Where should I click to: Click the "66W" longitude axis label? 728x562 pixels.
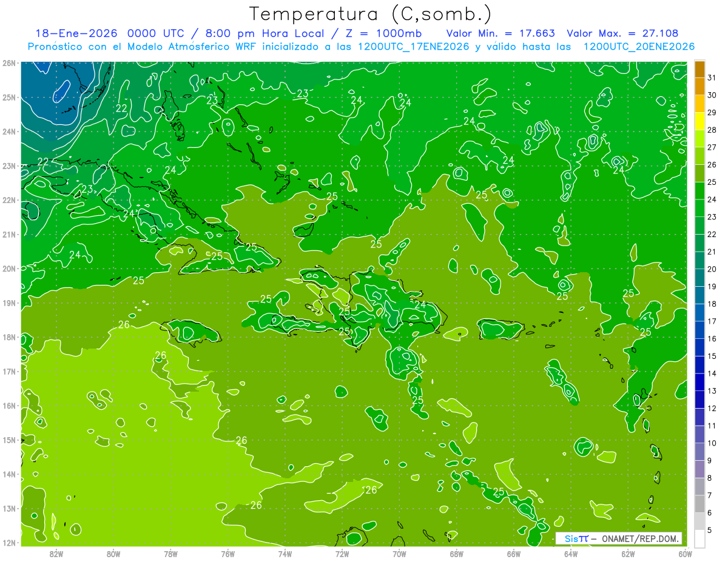(514, 554)
